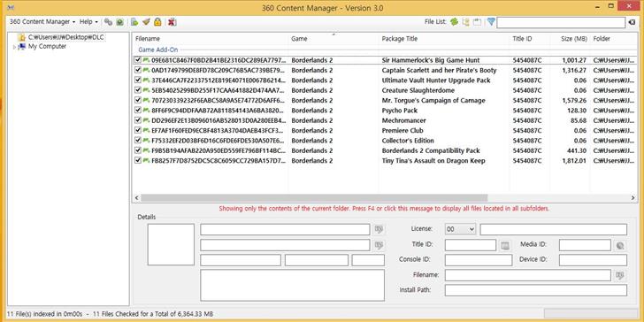This screenshot has width=644, height=322.
Task: Click the icon next to the Title ID field
Action: 505,246
